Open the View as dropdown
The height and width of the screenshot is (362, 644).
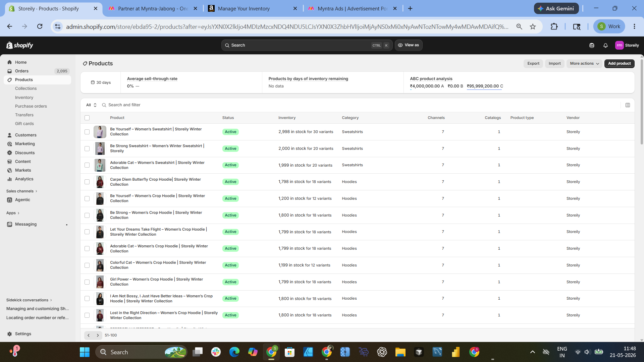409,45
